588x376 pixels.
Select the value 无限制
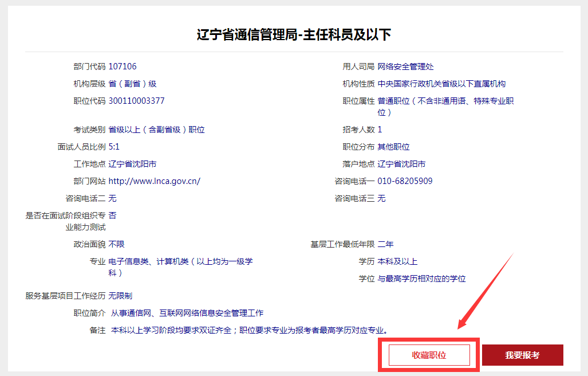pos(120,296)
